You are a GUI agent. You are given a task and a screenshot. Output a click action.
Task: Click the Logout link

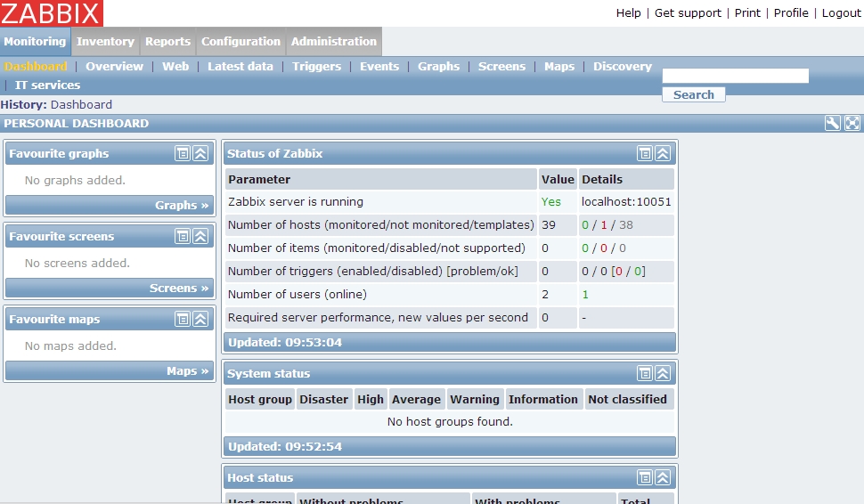pyautogui.click(x=841, y=12)
